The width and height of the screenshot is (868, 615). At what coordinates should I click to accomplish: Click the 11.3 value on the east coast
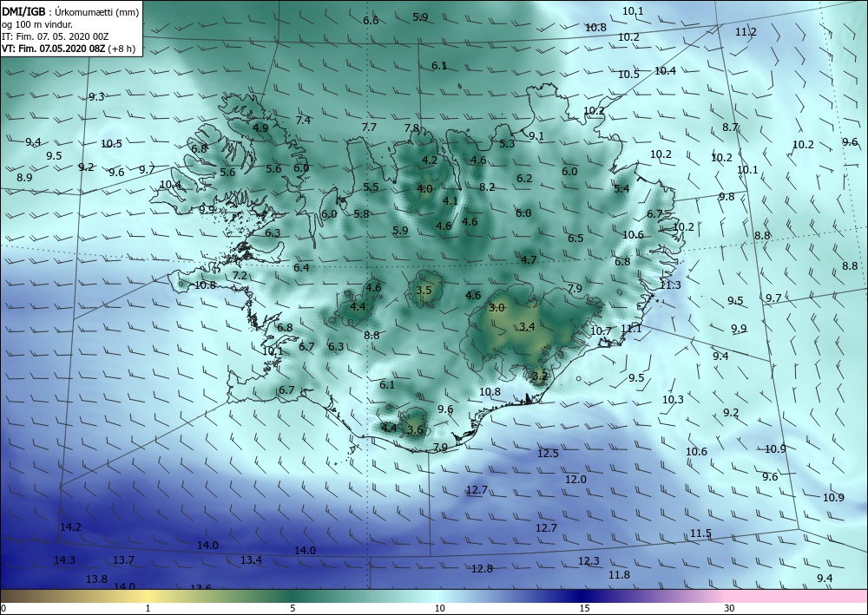pos(670,285)
